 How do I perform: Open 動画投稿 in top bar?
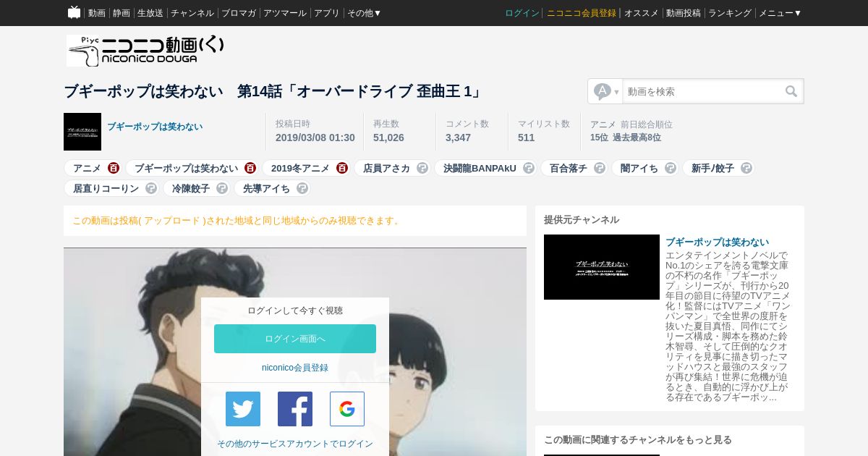coord(684,13)
